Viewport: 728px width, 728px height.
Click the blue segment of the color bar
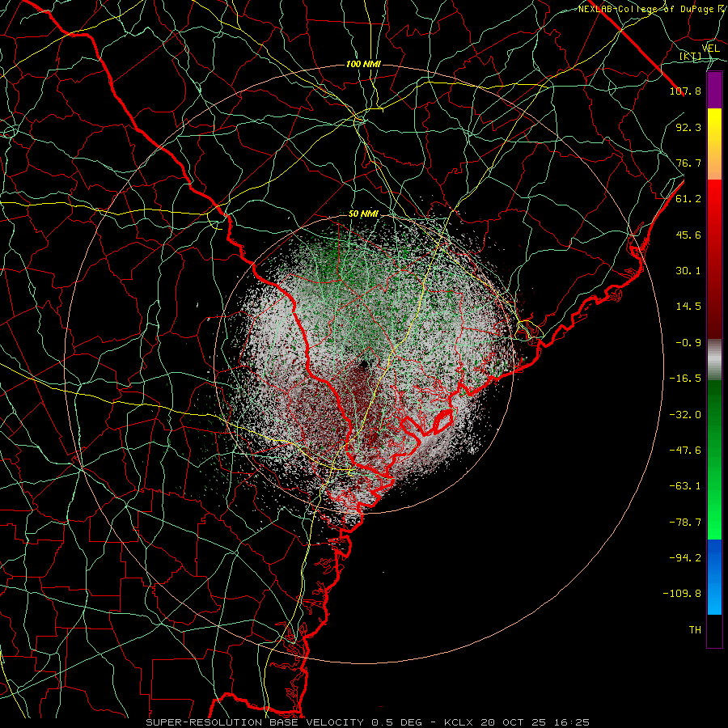pos(714,577)
